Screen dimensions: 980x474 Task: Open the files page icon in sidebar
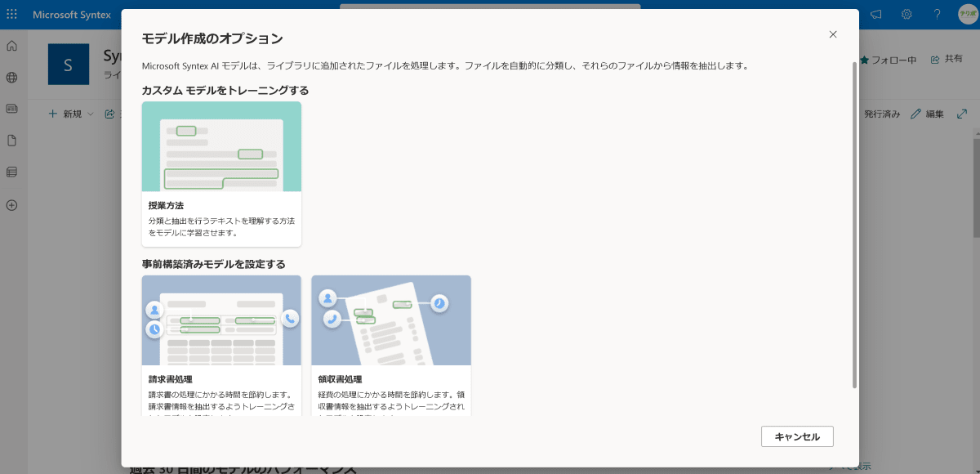[x=11, y=141]
